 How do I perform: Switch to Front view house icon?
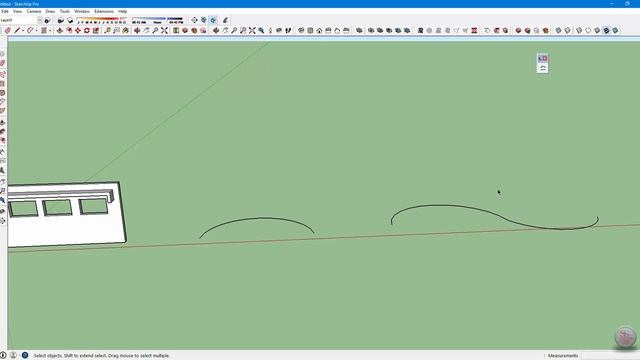click(x=319, y=31)
